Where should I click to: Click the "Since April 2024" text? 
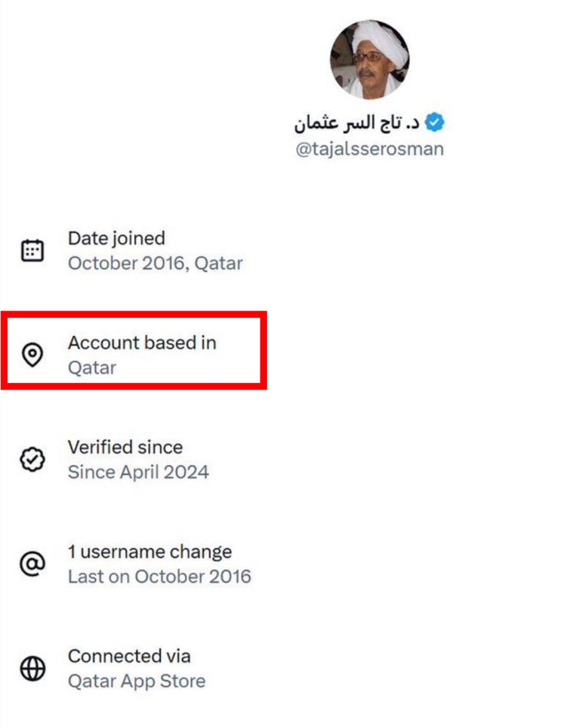click(138, 473)
